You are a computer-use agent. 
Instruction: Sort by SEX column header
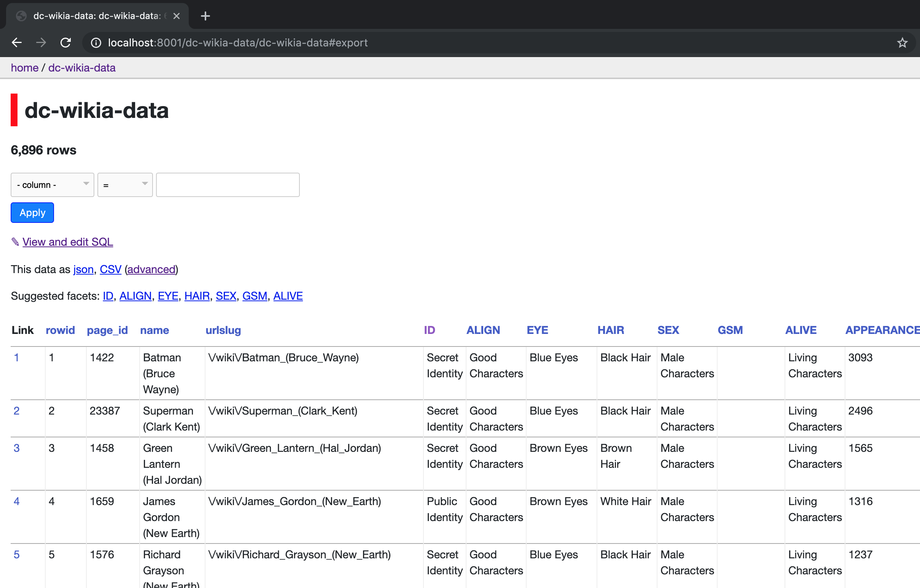click(x=668, y=330)
